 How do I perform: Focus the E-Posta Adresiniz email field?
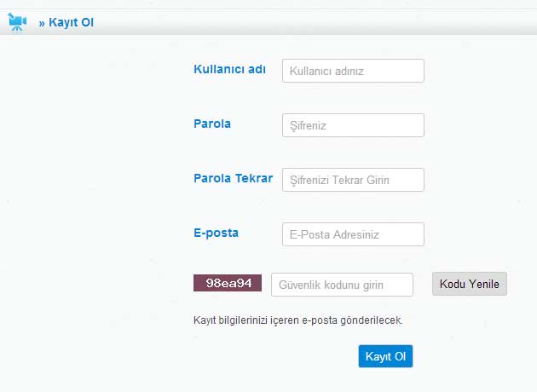[x=353, y=234]
